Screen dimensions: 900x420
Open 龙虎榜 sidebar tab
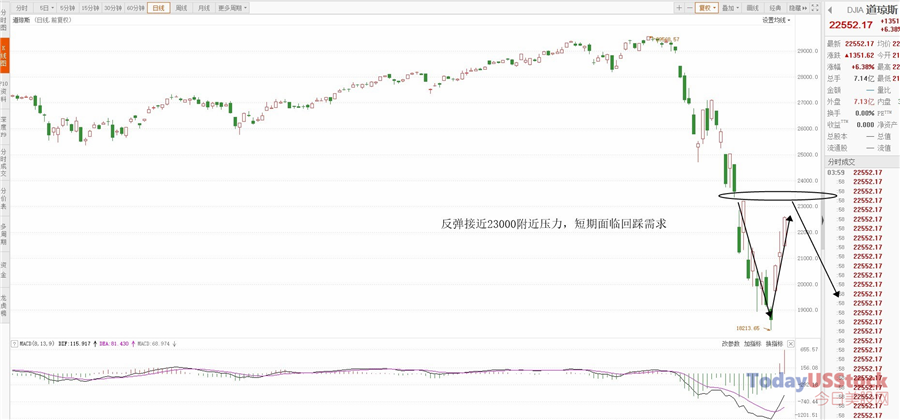[4, 306]
